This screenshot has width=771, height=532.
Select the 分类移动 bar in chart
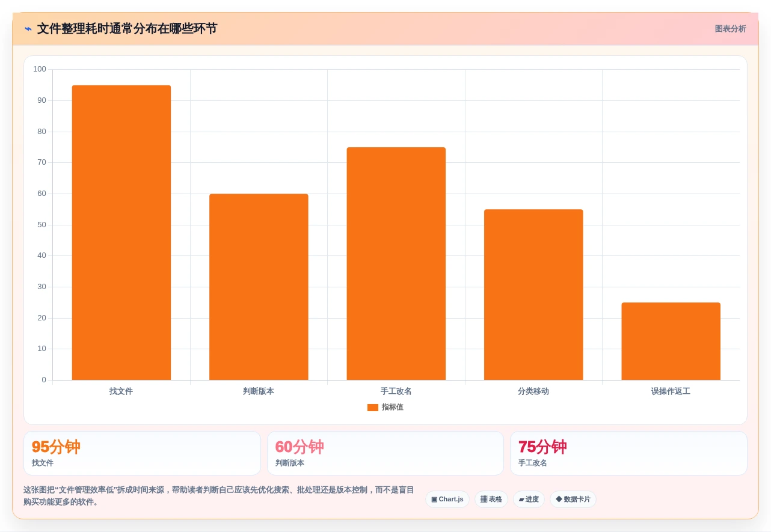coord(533,295)
